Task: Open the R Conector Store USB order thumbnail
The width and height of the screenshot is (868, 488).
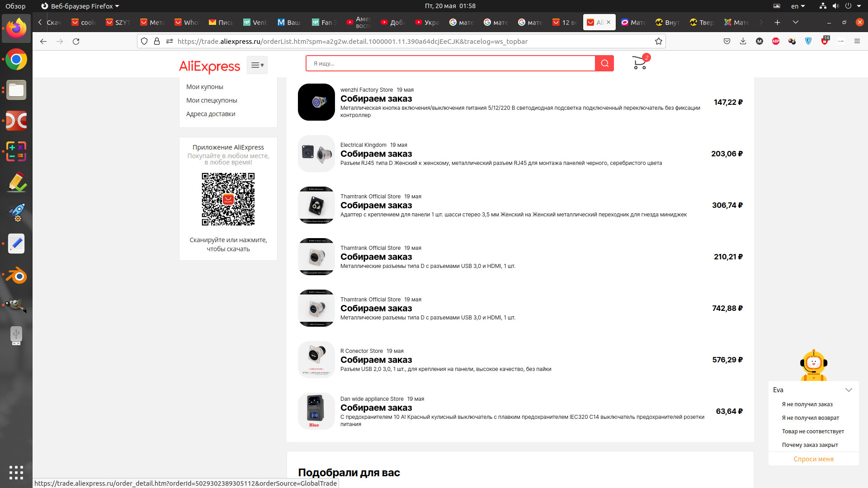Action: click(x=316, y=360)
